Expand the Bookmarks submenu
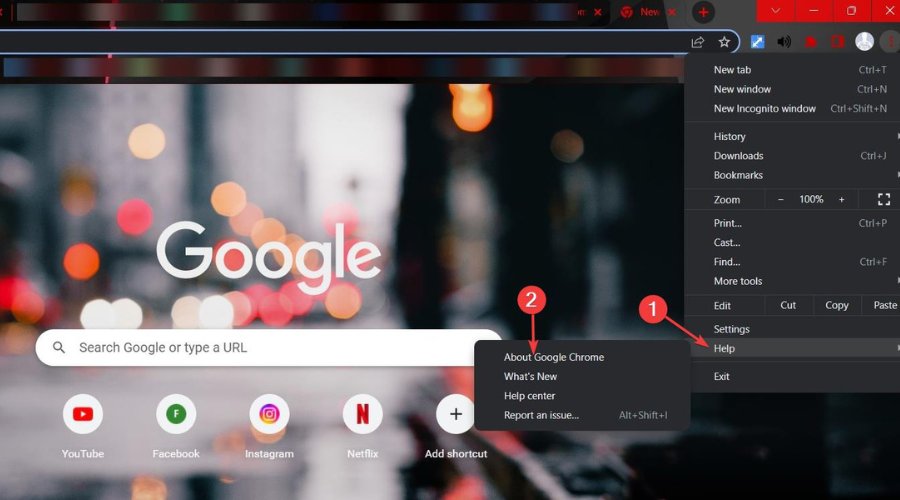The height and width of the screenshot is (500, 900). 792,175
